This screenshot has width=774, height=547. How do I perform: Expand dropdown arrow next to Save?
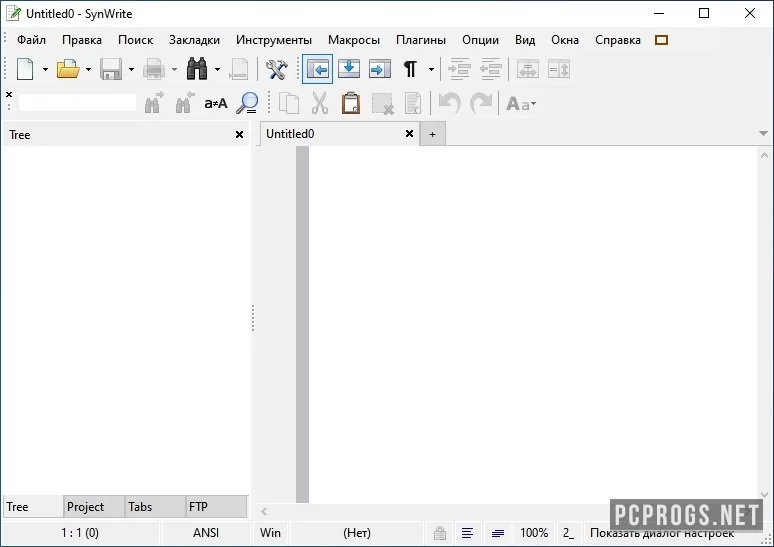tap(131, 70)
